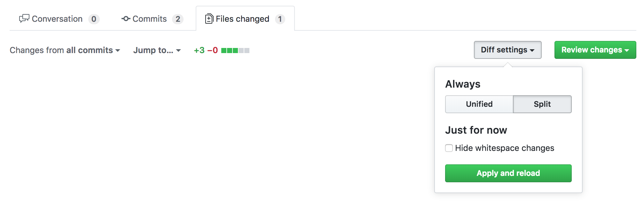
Task: Collapse the Diff settings dropdown
Action: click(x=507, y=50)
